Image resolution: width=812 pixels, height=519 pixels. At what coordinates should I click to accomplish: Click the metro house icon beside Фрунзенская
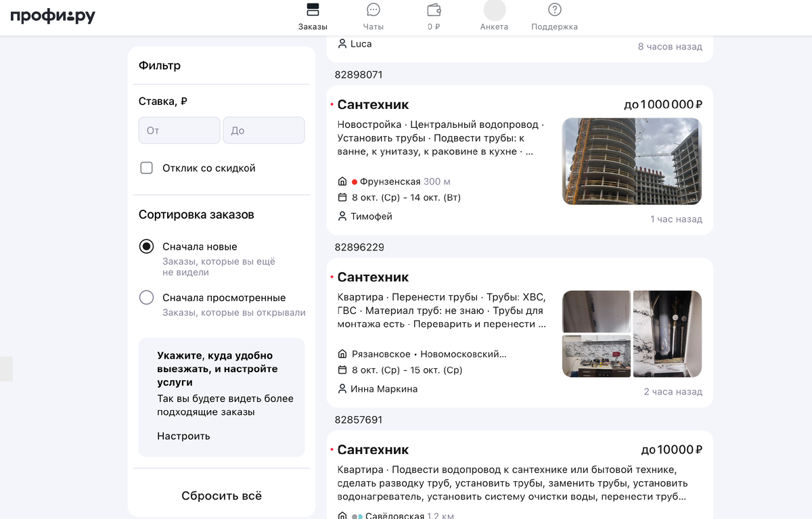(342, 182)
